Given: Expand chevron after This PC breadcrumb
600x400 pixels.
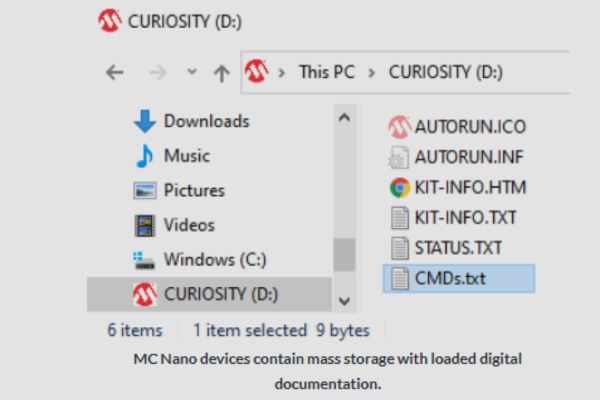Looking at the screenshot, I should click(x=372, y=73).
